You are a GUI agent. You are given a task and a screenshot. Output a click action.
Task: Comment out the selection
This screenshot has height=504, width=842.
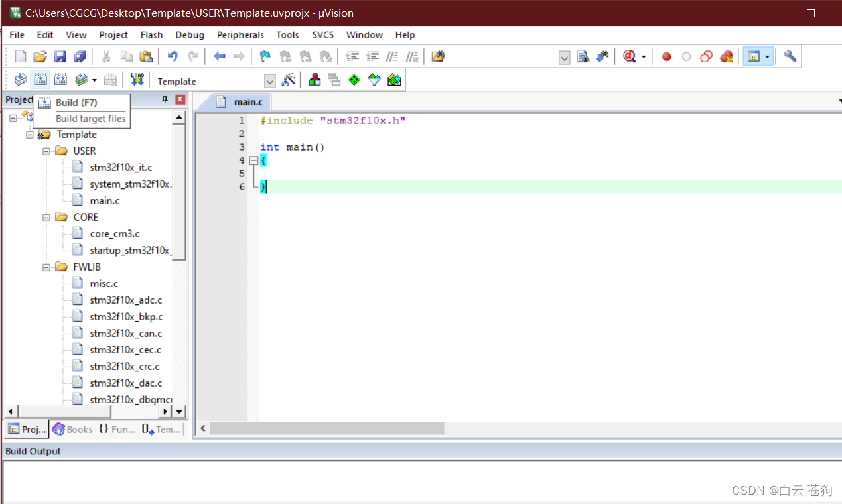tap(392, 56)
